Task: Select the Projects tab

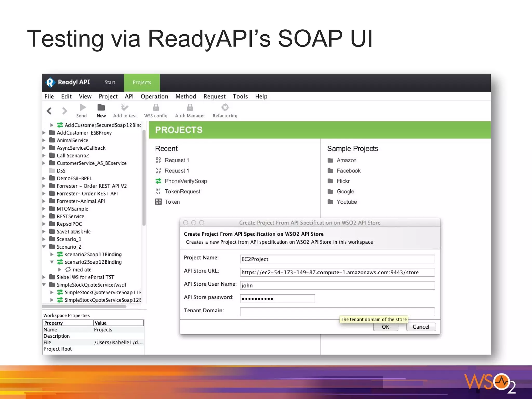Action: (x=142, y=83)
